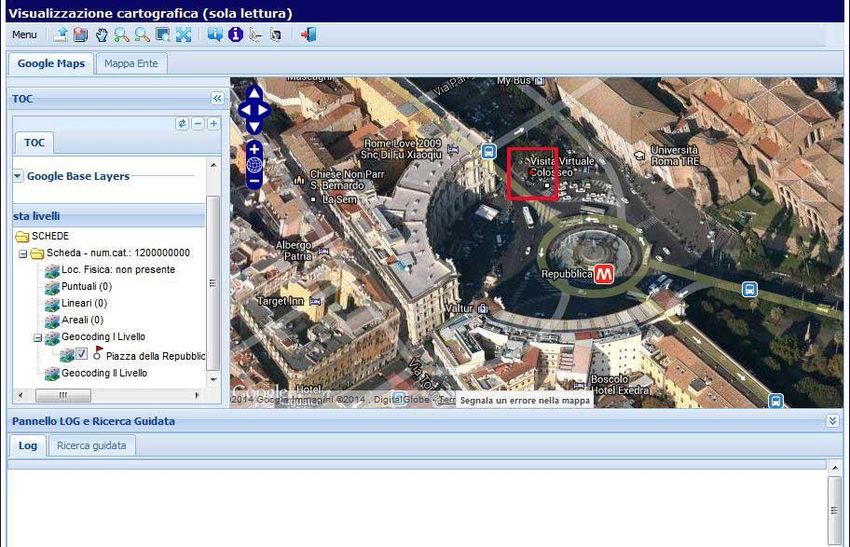Collapse all TOC nodes with minus button
Viewport: 850px width, 547px height.
coord(198,124)
